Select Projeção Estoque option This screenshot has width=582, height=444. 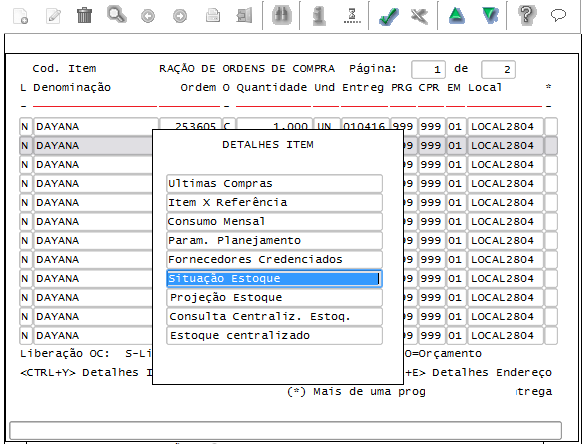pyautogui.click(x=274, y=297)
